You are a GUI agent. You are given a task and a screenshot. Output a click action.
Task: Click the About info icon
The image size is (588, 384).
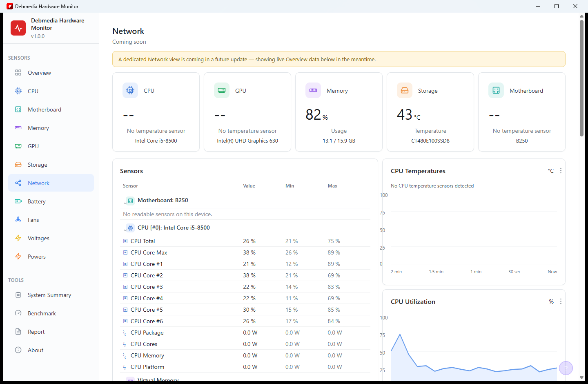click(18, 350)
